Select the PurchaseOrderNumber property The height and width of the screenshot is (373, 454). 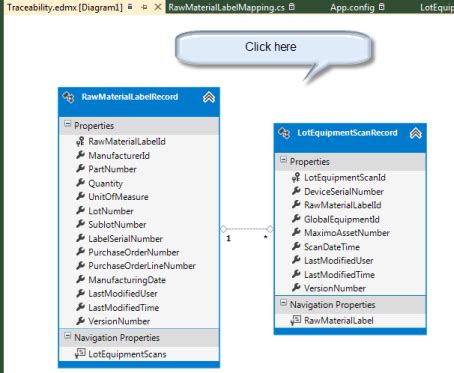pos(134,252)
